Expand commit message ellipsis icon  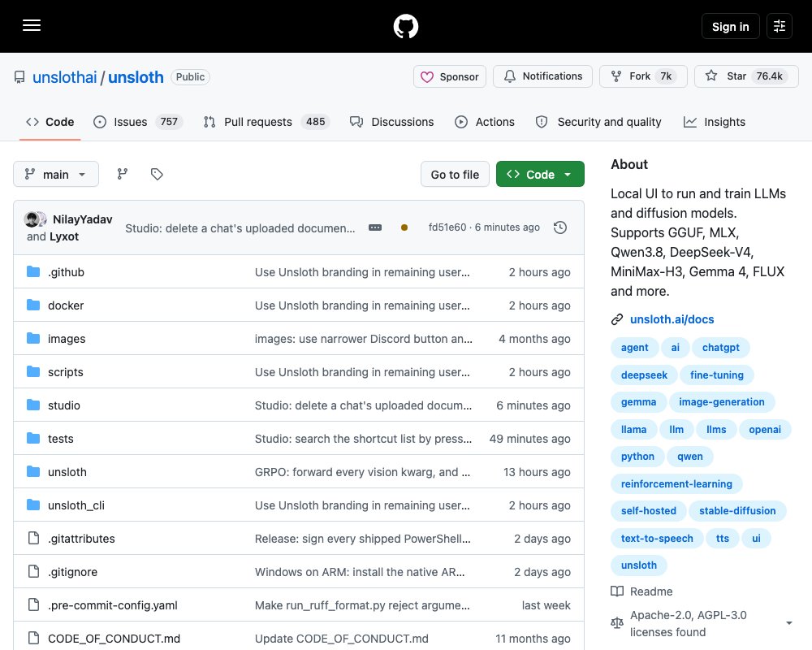[375, 227]
